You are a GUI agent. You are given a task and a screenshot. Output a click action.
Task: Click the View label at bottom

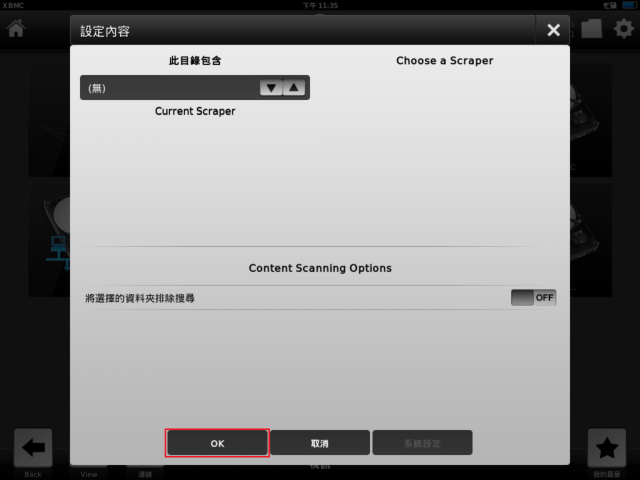pyautogui.click(x=89, y=474)
